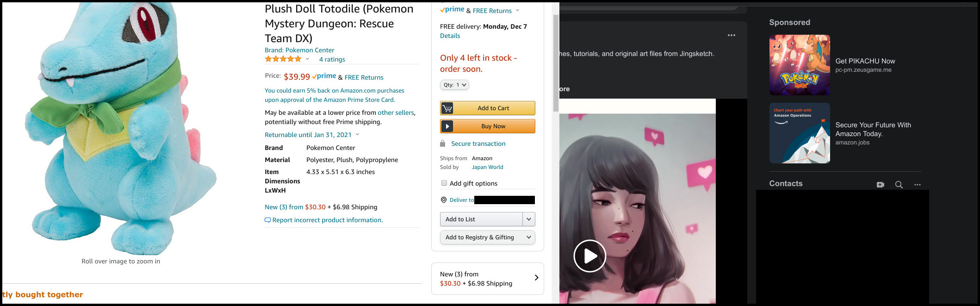Open the 4 ratings link
This screenshot has width=980, height=306.
click(332, 59)
